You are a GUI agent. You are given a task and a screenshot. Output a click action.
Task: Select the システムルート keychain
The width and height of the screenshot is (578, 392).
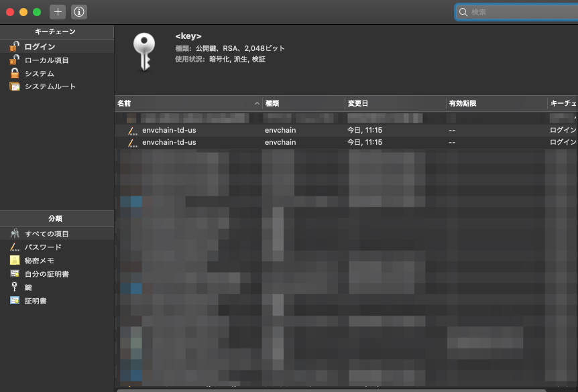tap(57, 86)
